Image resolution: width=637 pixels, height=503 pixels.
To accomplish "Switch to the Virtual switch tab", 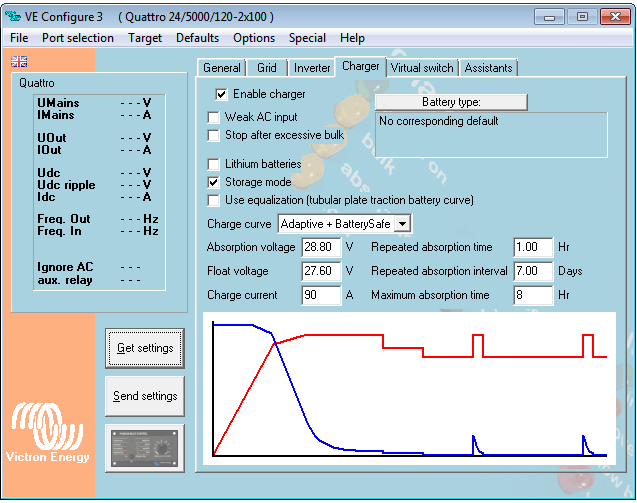I will pos(422,68).
